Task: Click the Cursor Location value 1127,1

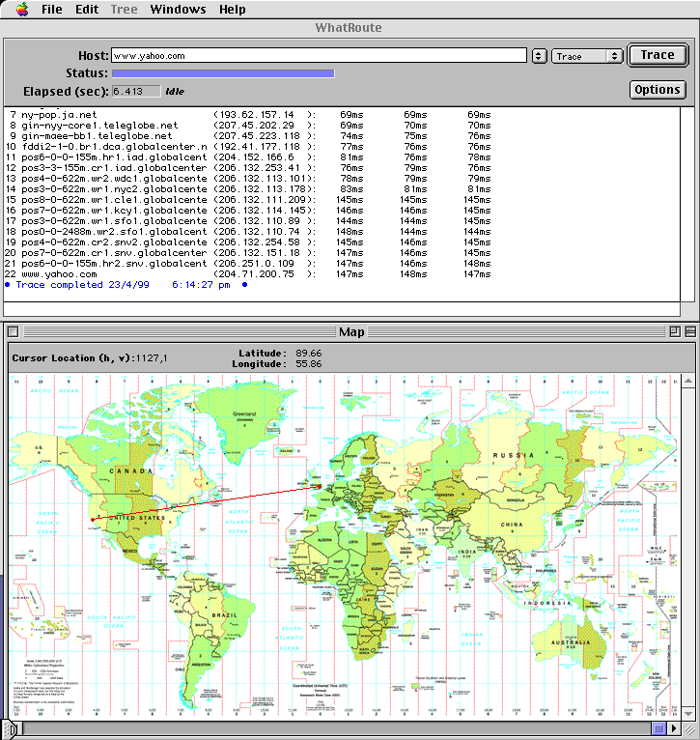Action: click(x=152, y=358)
